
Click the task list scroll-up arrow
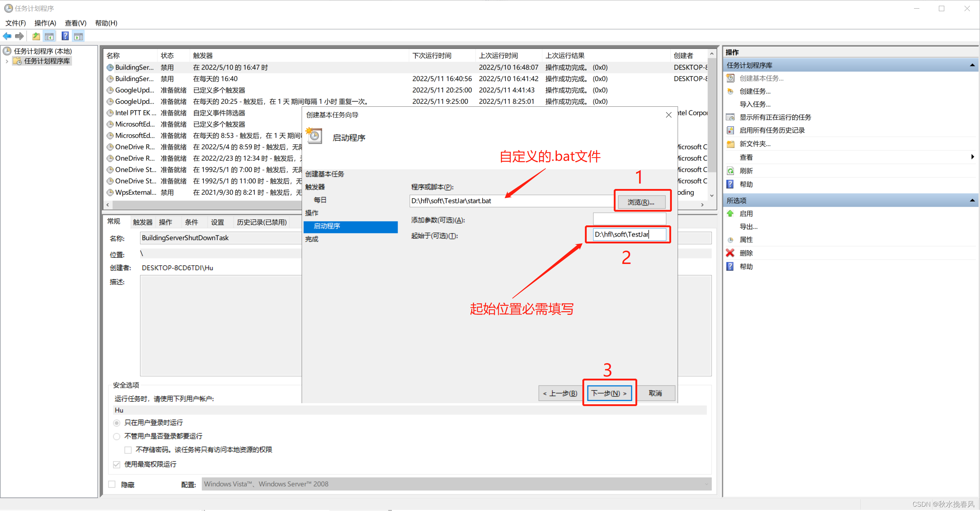[x=712, y=54]
